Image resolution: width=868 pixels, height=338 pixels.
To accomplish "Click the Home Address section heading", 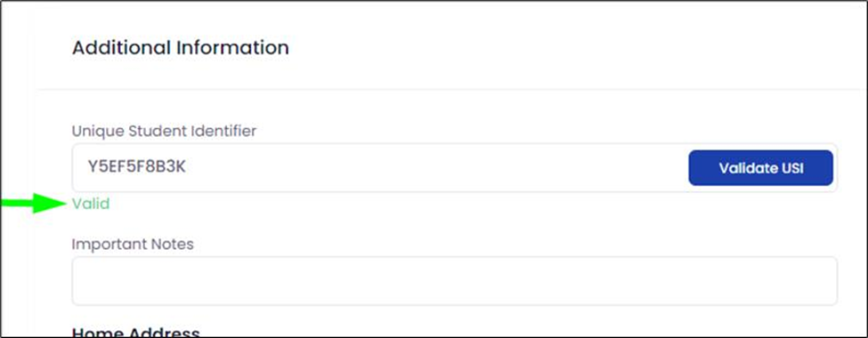I will pos(136,332).
